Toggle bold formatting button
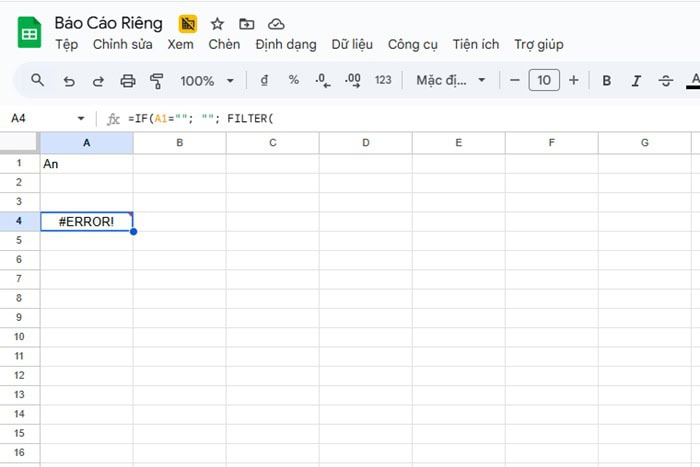Screen dimensions: 700x467 pyautogui.click(x=606, y=80)
